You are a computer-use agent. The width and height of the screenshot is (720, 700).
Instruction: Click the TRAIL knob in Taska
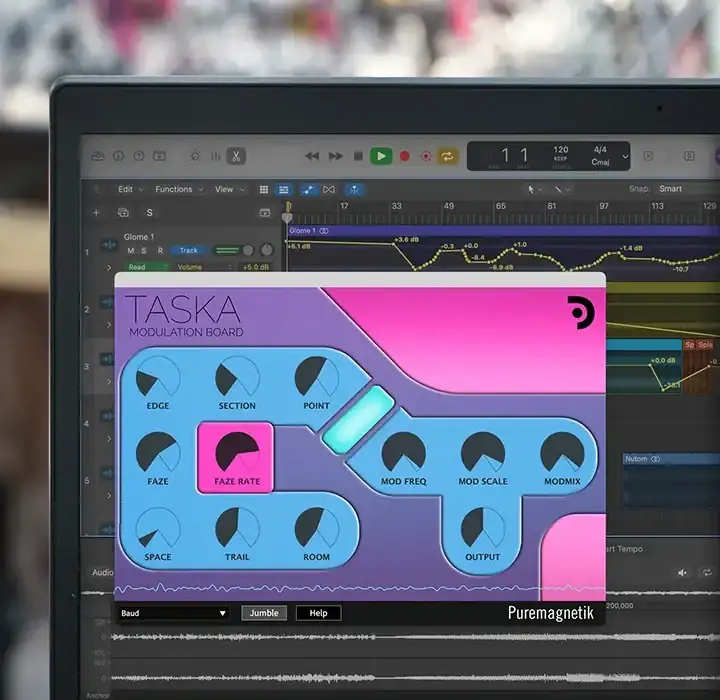coord(237,529)
